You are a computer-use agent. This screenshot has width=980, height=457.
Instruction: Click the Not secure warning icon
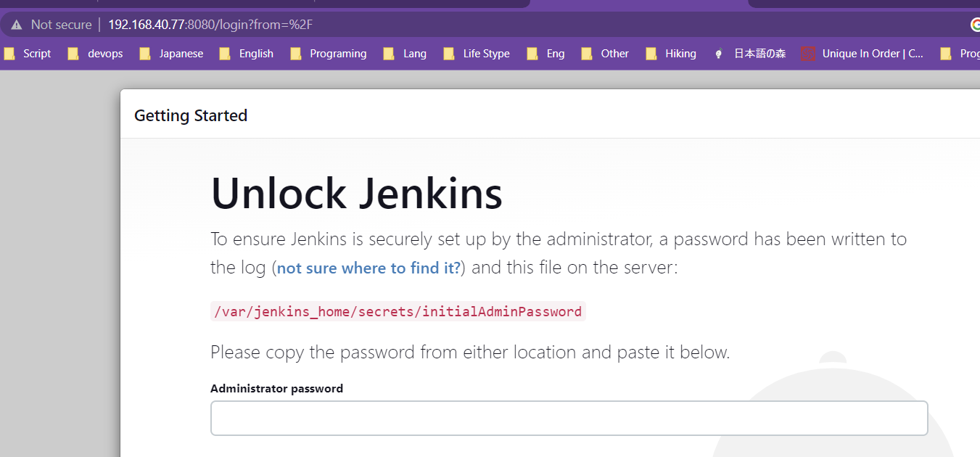click(x=16, y=25)
